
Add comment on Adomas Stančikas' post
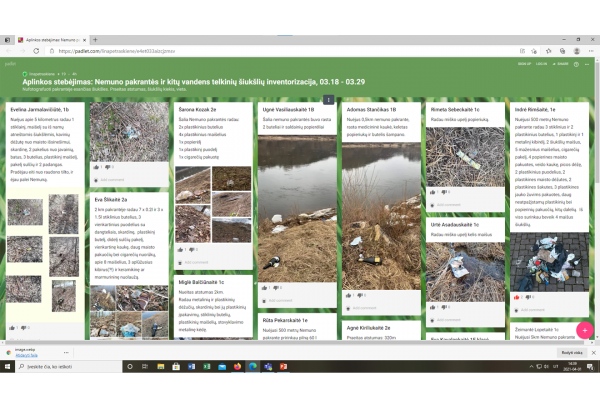click(x=364, y=308)
